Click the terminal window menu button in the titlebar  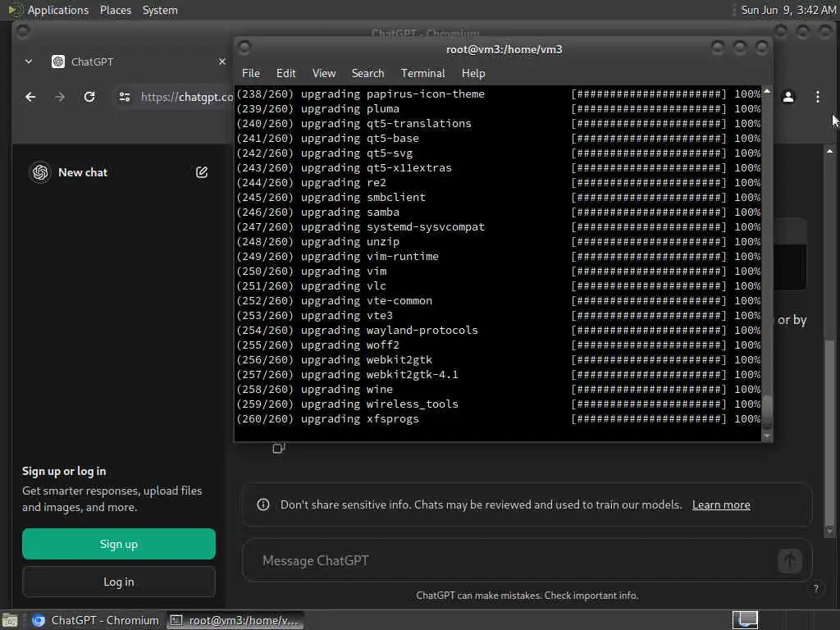[x=244, y=48]
